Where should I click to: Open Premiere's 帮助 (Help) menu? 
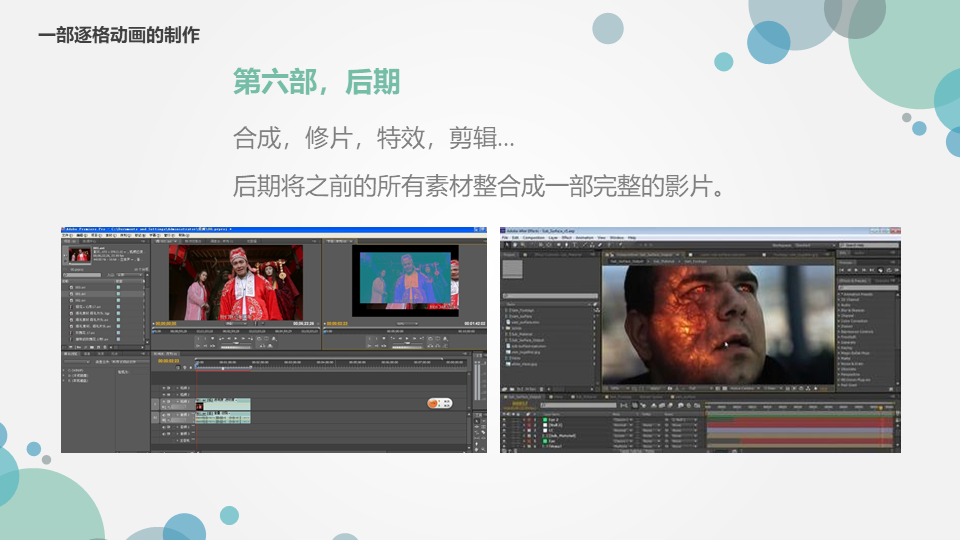[184, 235]
